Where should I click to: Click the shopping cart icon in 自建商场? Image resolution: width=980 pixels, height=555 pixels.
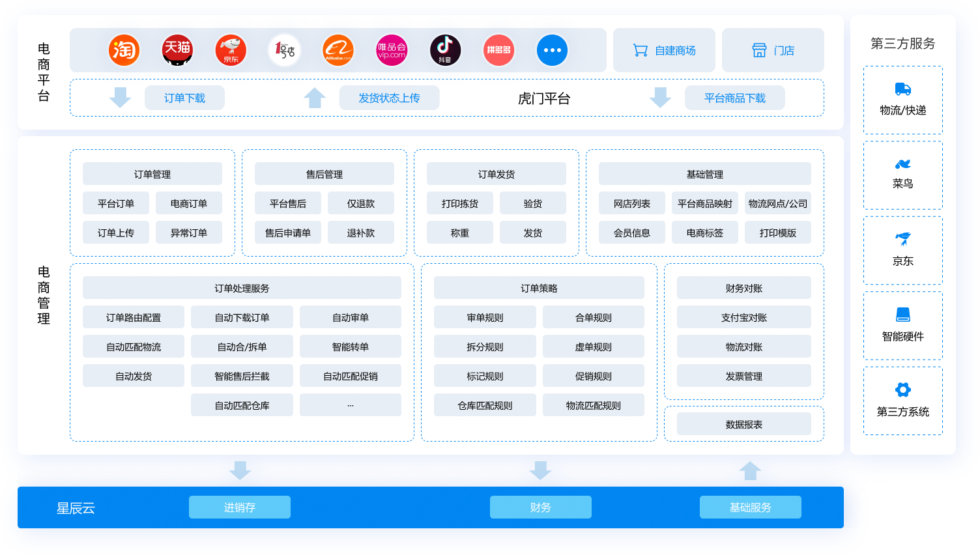pos(640,50)
